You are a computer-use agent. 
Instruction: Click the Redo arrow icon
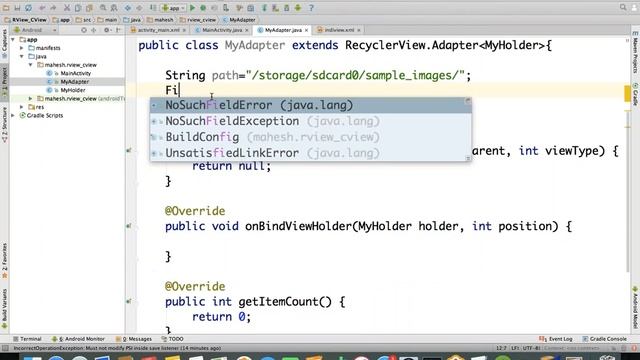pyautogui.click(x=53, y=8)
